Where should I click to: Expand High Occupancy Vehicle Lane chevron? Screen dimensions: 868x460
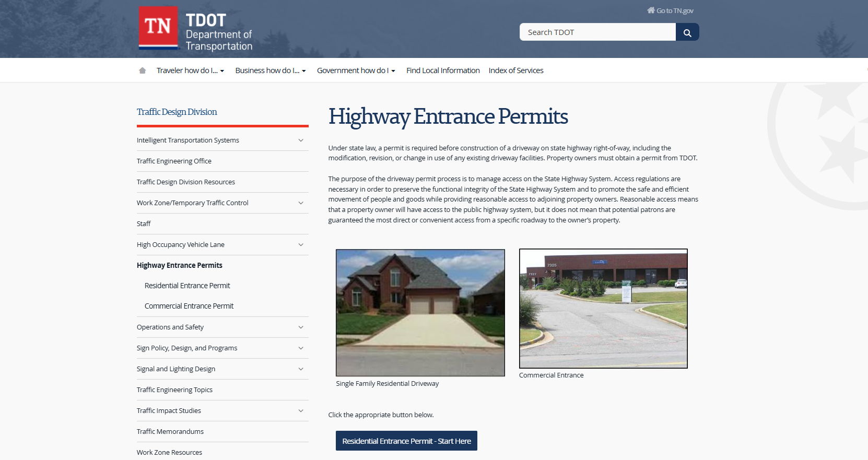point(301,245)
